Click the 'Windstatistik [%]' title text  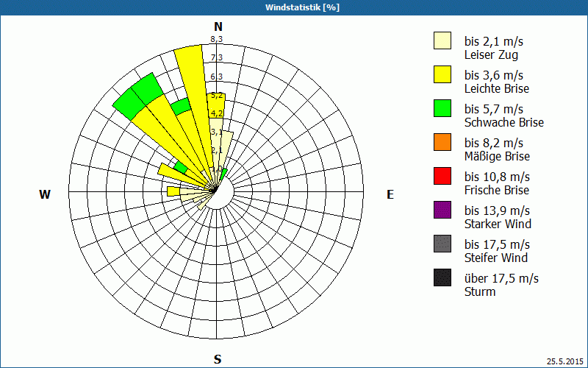click(302, 7)
